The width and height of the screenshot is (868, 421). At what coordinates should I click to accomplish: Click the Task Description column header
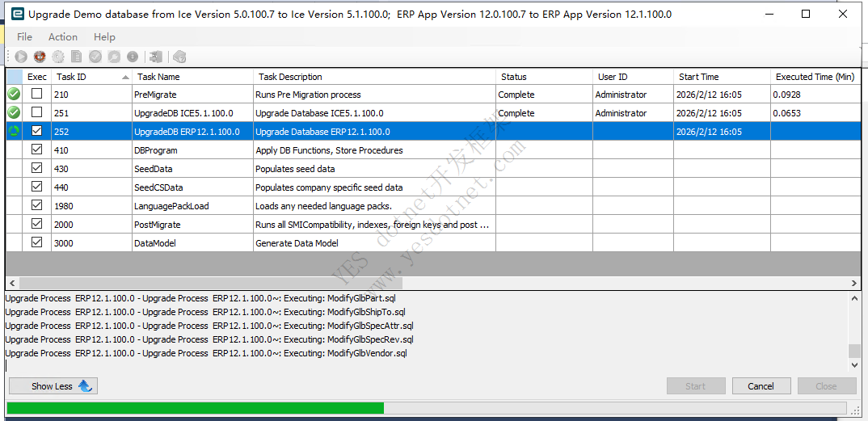point(374,77)
